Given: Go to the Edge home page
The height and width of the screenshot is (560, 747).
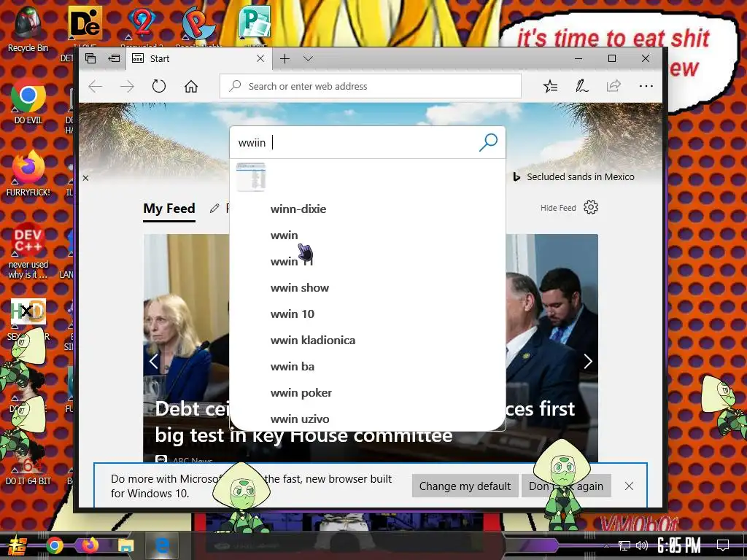Looking at the screenshot, I should pyautogui.click(x=191, y=86).
